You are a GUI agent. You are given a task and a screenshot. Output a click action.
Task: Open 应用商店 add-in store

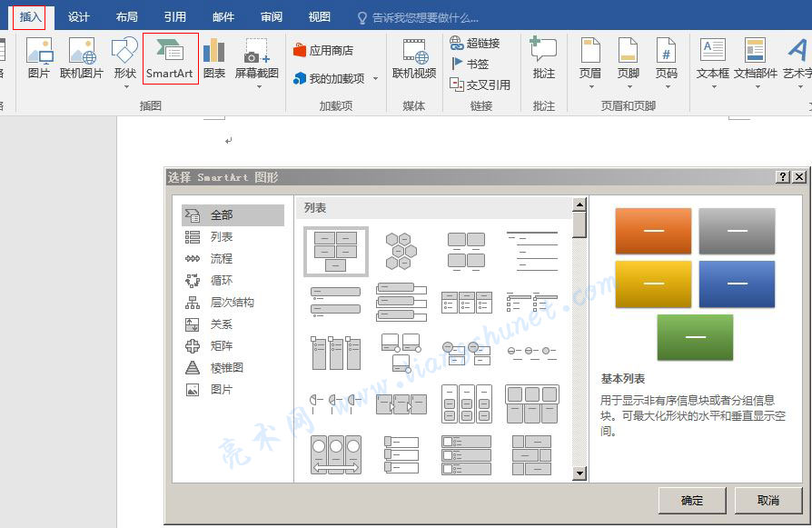pos(323,50)
